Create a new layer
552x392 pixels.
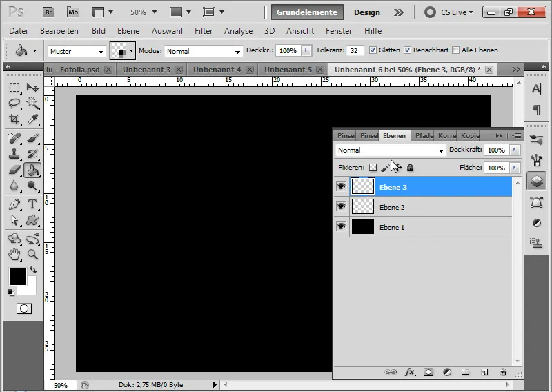pos(484,372)
